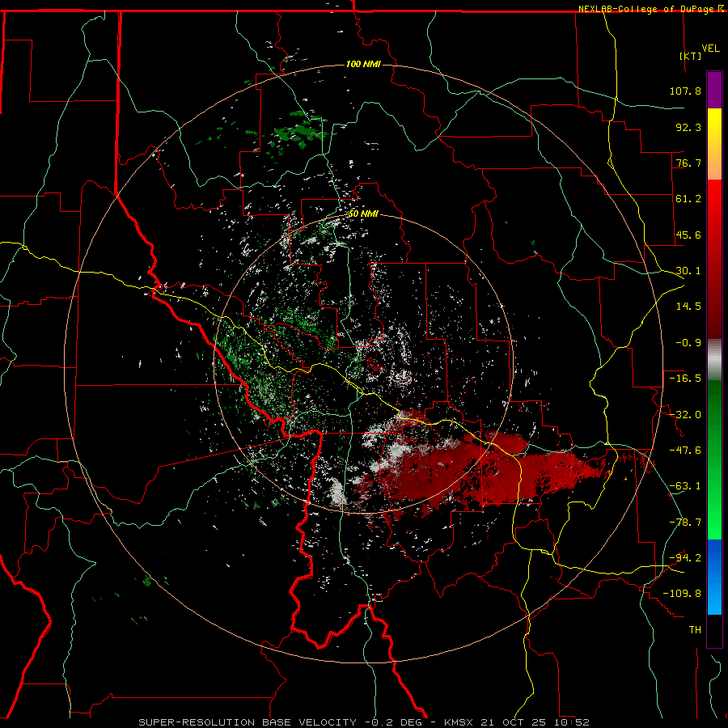Click the Super-Resolution Base Velocity caption
Viewport: 728px width, 728px height.
coord(363,722)
